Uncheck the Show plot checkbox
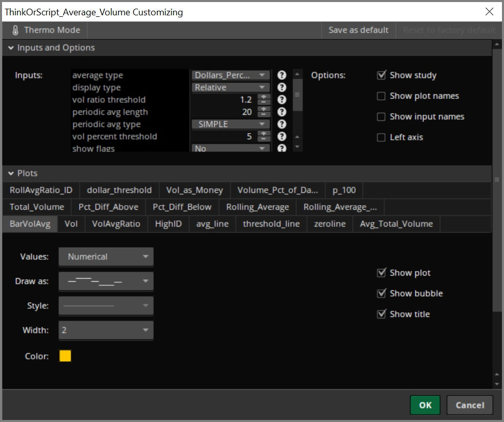 [x=381, y=273]
